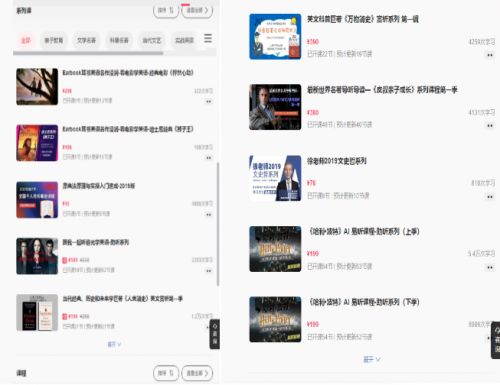Open more icon for 狮子王 Earbook course
Viewport: 500px width, 385px height.
(209, 158)
